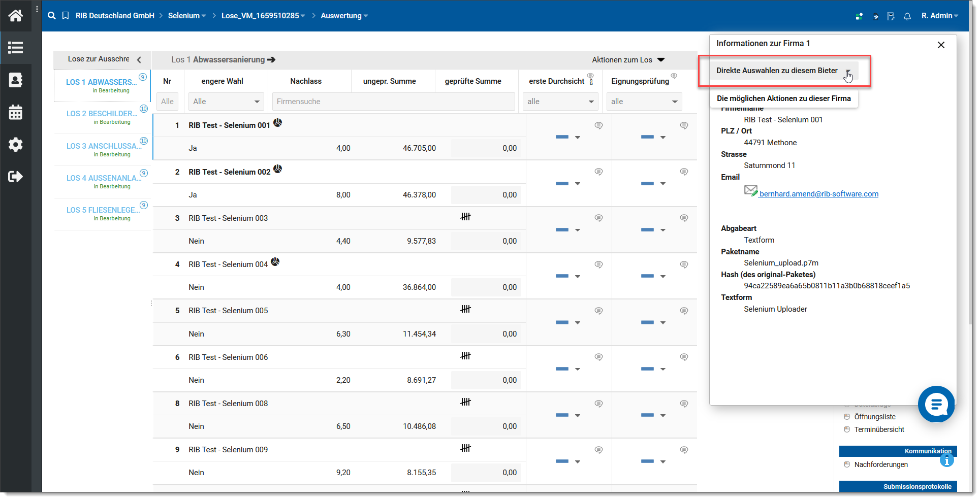Open the Terminübersicht link
Viewport: 980px width, 500px height.
pyautogui.click(x=879, y=429)
